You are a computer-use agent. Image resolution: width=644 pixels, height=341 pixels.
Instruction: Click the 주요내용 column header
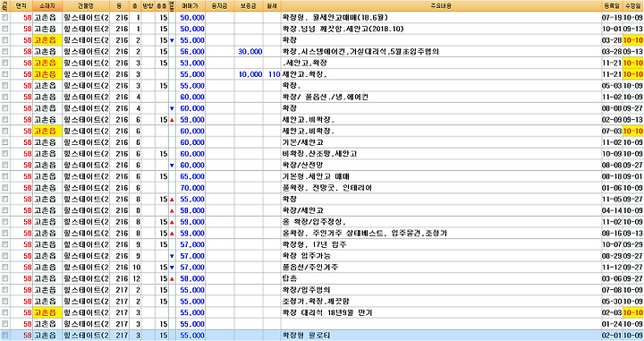[441, 5]
